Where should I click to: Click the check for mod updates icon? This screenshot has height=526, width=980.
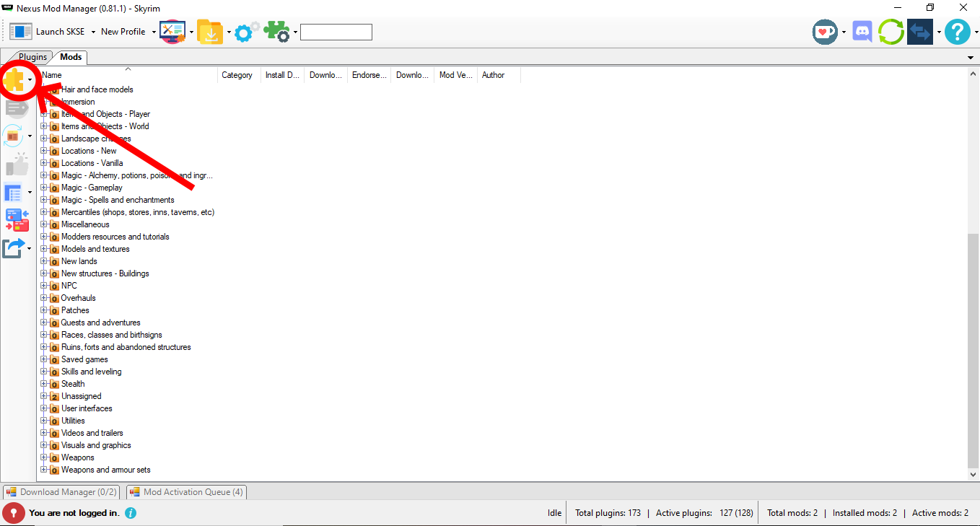coord(14,136)
